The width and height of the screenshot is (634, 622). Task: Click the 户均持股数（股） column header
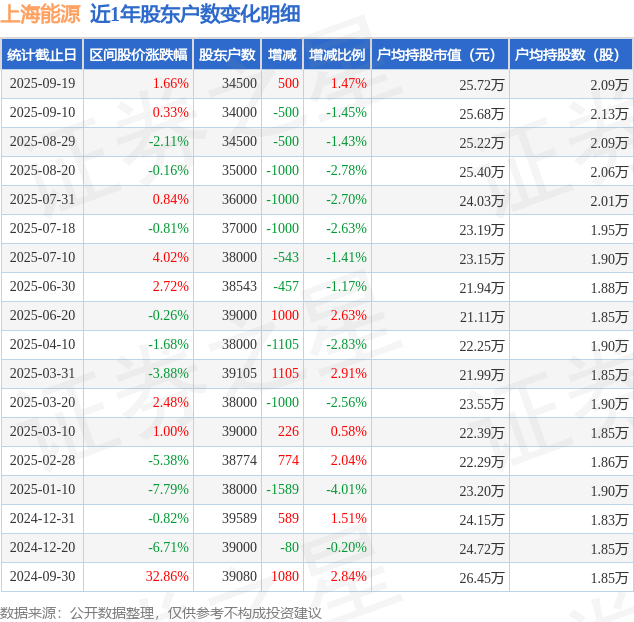pos(570,55)
